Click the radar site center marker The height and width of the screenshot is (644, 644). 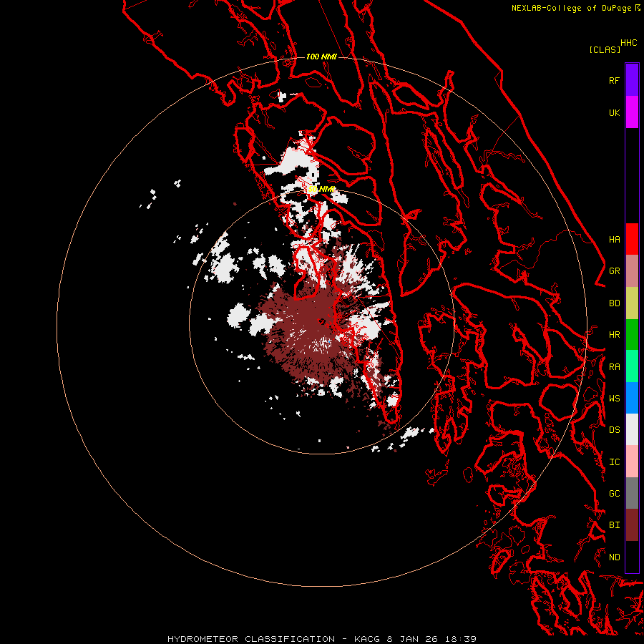[322, 321]
